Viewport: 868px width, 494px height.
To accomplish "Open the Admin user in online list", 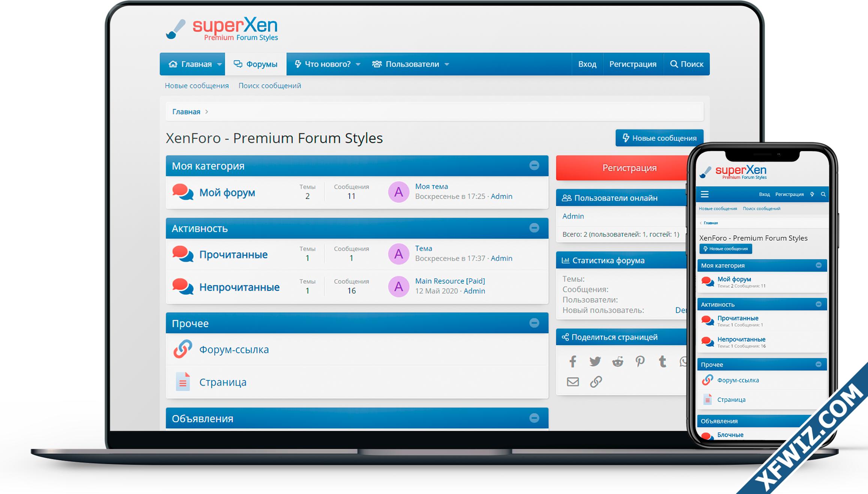I will (x=573, y=216).
